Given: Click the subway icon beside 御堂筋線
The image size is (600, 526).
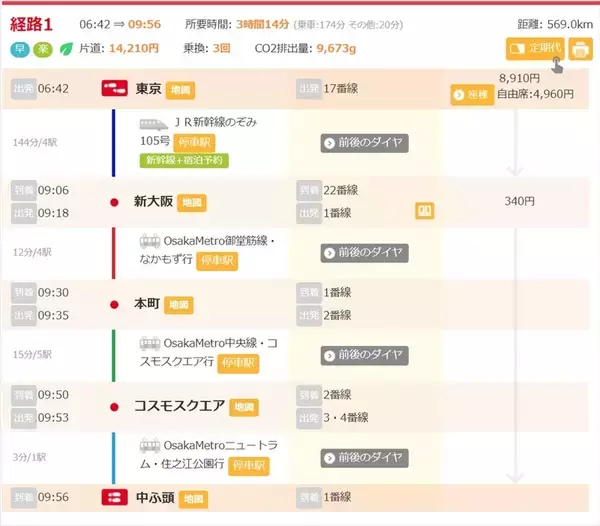Looking at the screenshot, I should point(150,241).
